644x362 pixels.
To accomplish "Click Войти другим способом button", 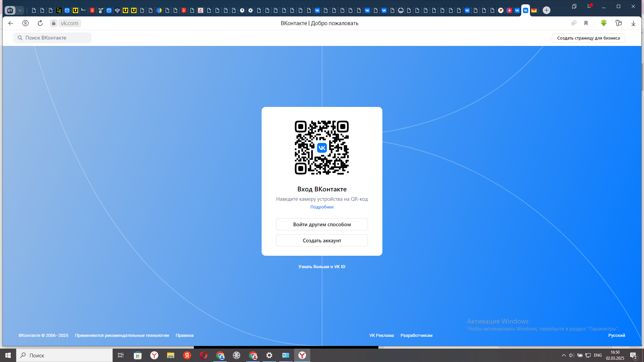I will [x=322, y=225].
